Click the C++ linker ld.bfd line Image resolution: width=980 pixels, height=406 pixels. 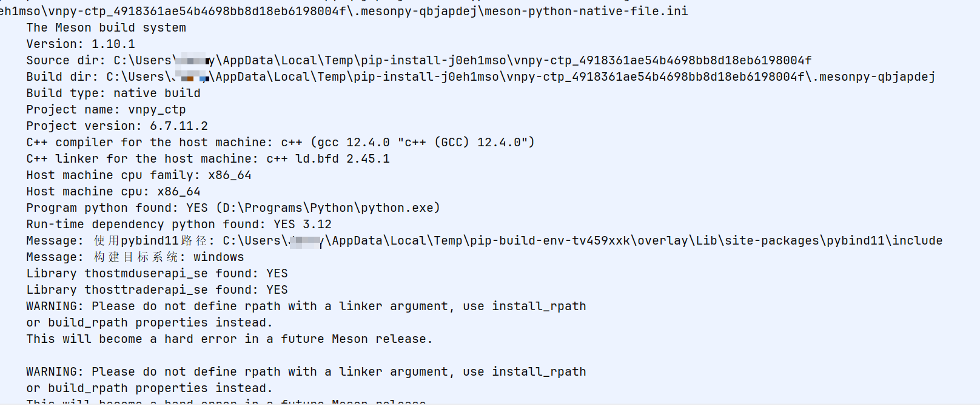208,159
